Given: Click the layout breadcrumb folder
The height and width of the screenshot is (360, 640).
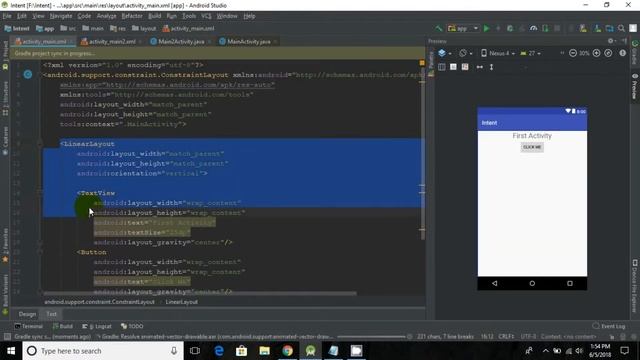Looking at the screenshot, I should 144,29.
